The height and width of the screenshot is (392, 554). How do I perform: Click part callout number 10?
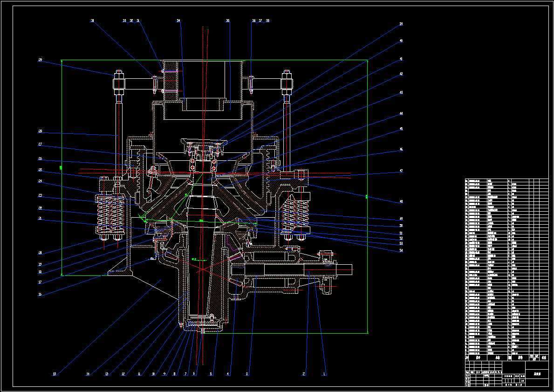pos(153,374)
